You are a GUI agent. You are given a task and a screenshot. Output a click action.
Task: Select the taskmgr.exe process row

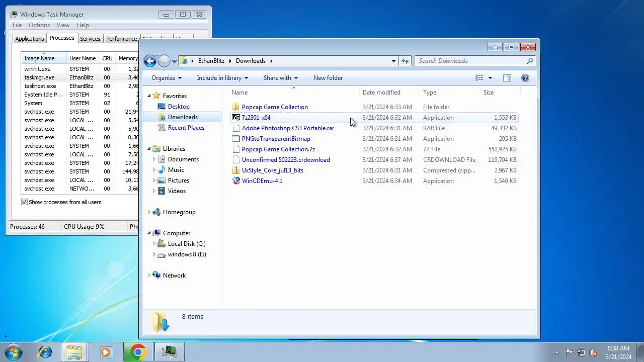pyautogui.click(x=80, y=77)
